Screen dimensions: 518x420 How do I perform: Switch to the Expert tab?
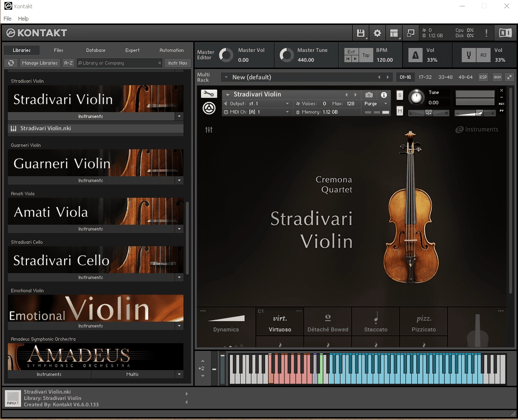point(132,50)
